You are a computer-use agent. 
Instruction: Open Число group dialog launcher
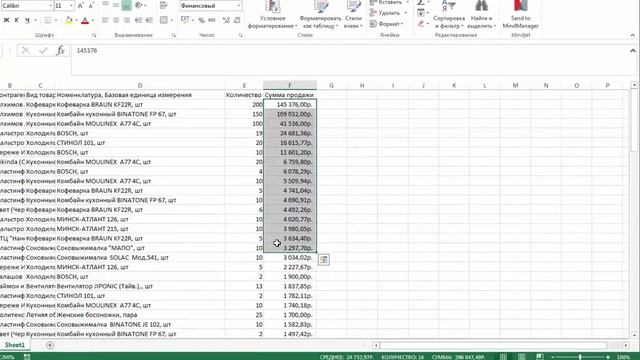point(240,36)
